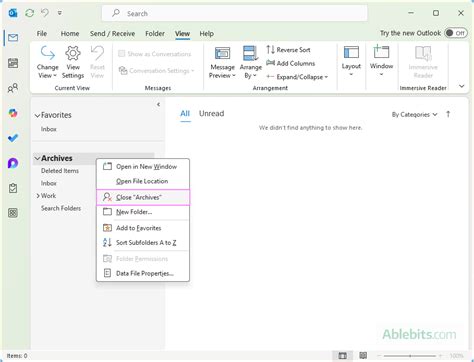Screen dimensions: 474x362
Task: Click the Immersive Reader button
Action: coord(423,62)
